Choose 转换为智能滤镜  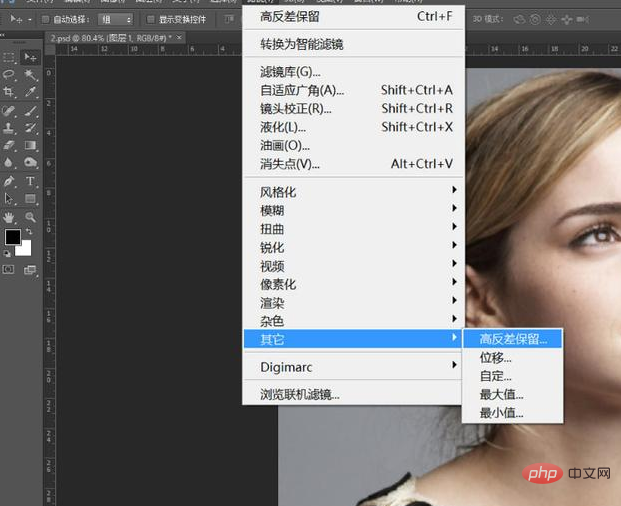coord(352,44)
